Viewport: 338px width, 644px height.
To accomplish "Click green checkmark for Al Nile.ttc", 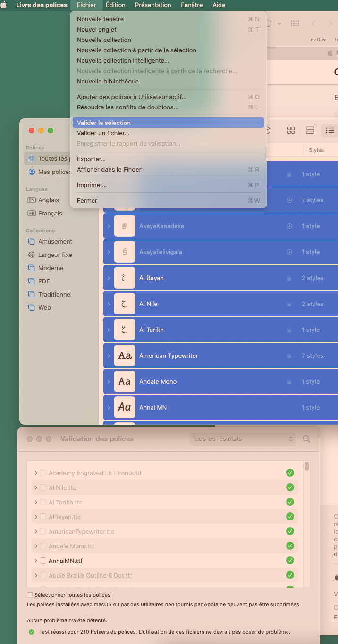I will click(290, 487).
